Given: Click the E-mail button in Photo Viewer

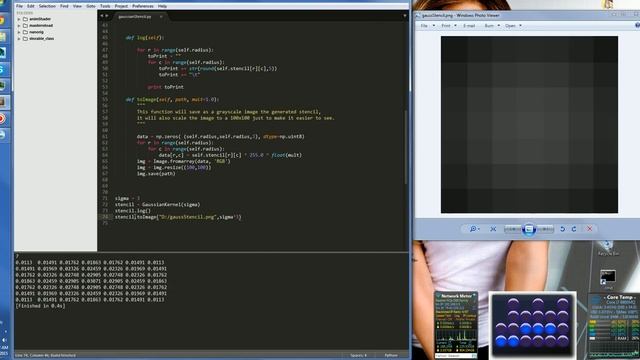Looking at the screenshot, I should pos(469,26).
